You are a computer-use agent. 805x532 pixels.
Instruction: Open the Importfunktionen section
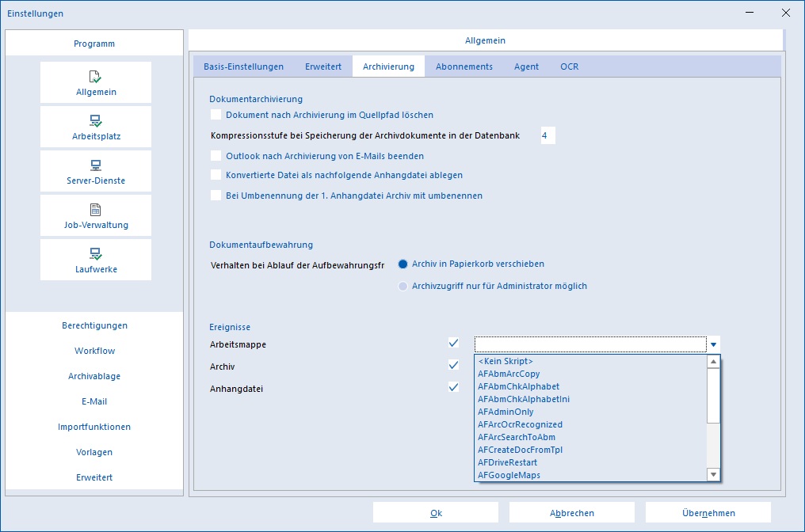[94, 427]
